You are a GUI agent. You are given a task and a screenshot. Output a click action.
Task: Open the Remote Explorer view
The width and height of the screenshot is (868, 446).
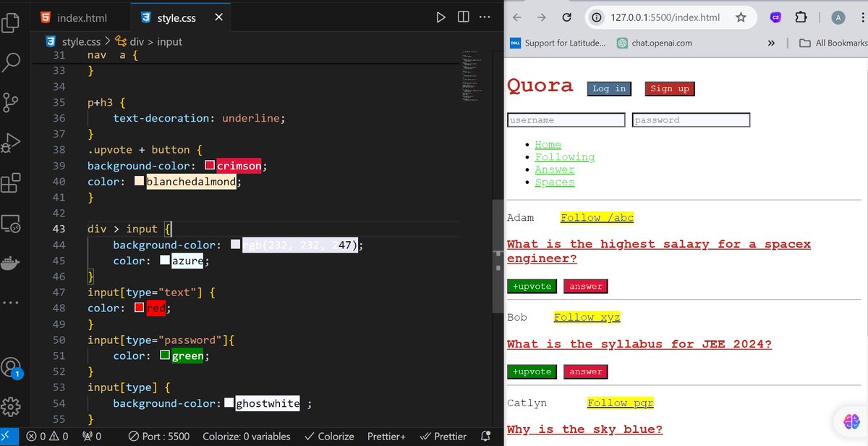(x=11, y=224)
